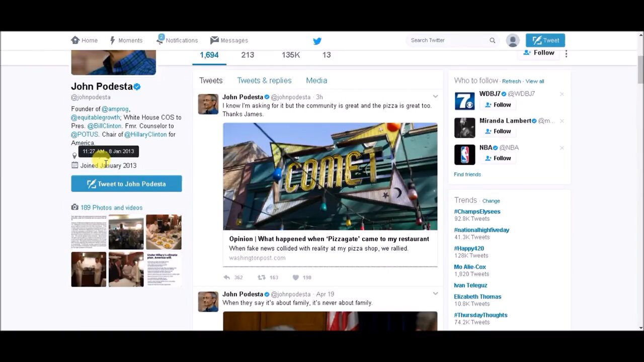
Task: Open @BillClinton profile link
Action: [104, 126]
